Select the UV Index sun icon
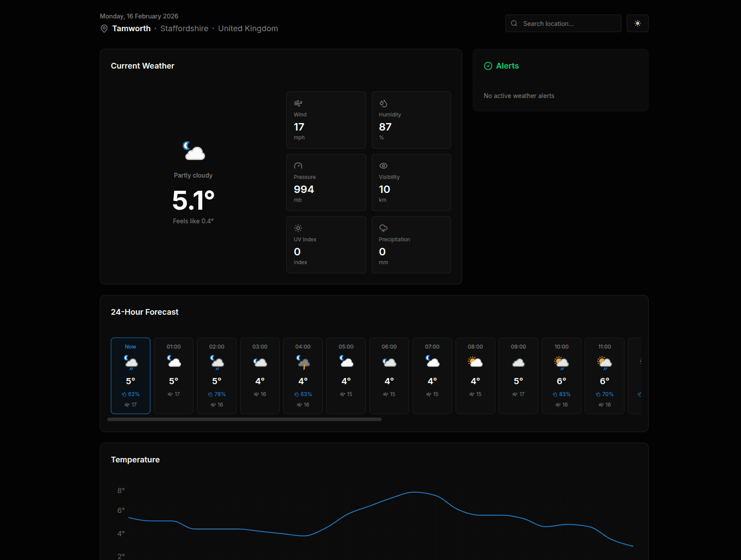This screenshot has height=560, width=741. coord(298,228)
